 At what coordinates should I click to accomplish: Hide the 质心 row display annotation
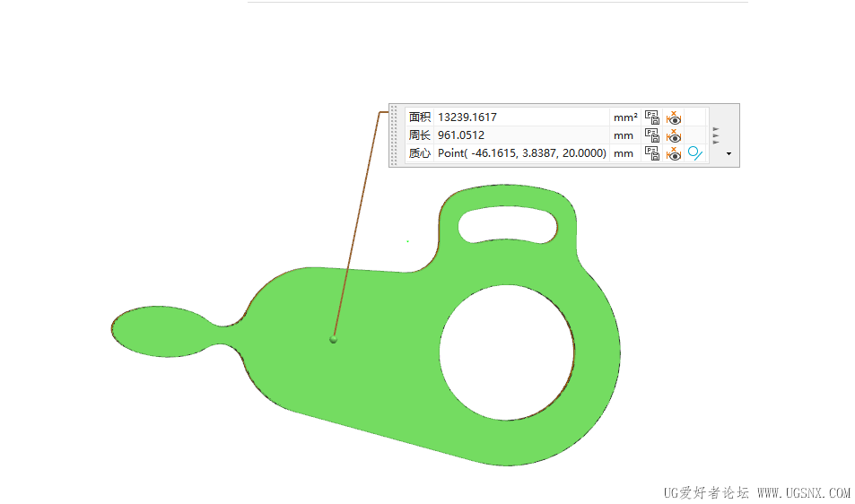(674, 153)
